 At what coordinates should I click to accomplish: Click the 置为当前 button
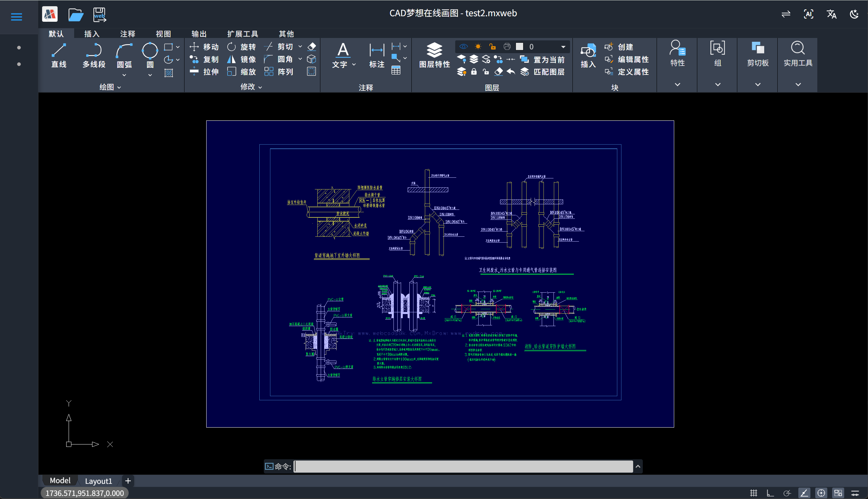pos(542,60)
